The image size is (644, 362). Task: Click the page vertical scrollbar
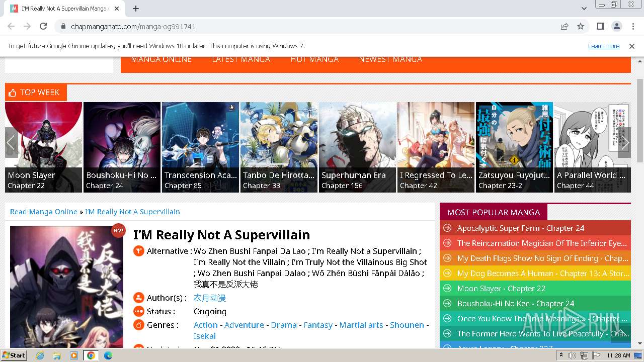(639, 121)
